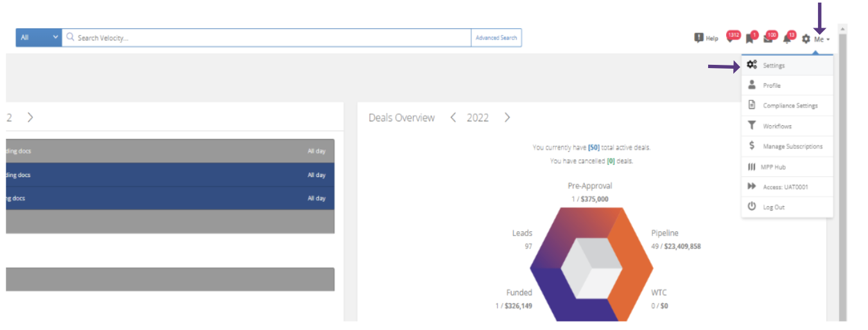Click the bookmark icon with 1 badge

coord(750,39)
